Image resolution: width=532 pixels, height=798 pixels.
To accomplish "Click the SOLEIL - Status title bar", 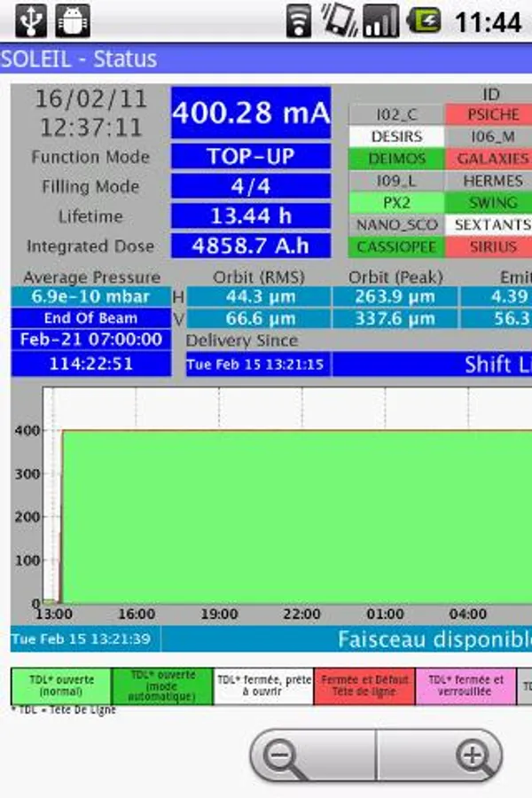I will tap(266, 59).
